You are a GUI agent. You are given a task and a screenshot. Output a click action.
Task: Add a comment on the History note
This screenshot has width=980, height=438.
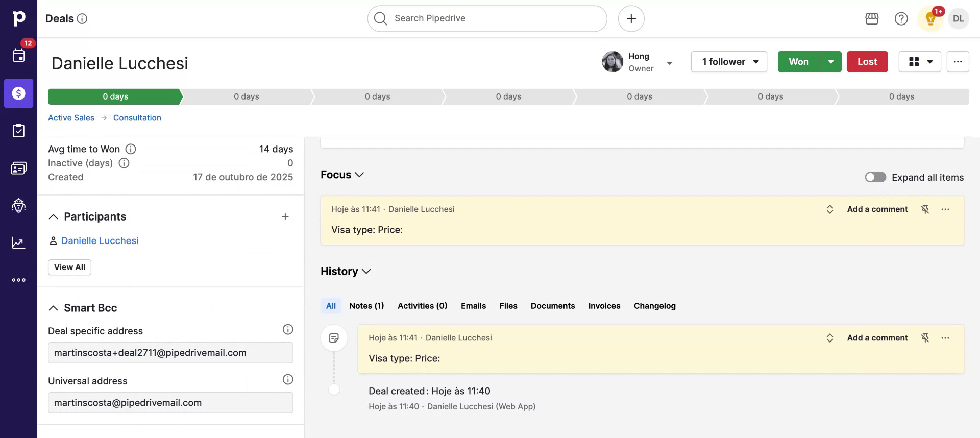click(877, 338)
